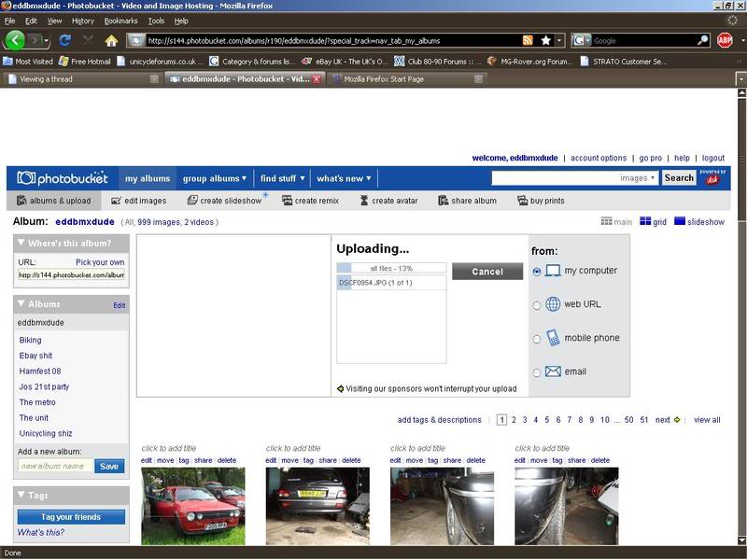
Task: Close the Photobucket browser tab
Action: click(317, 79)
